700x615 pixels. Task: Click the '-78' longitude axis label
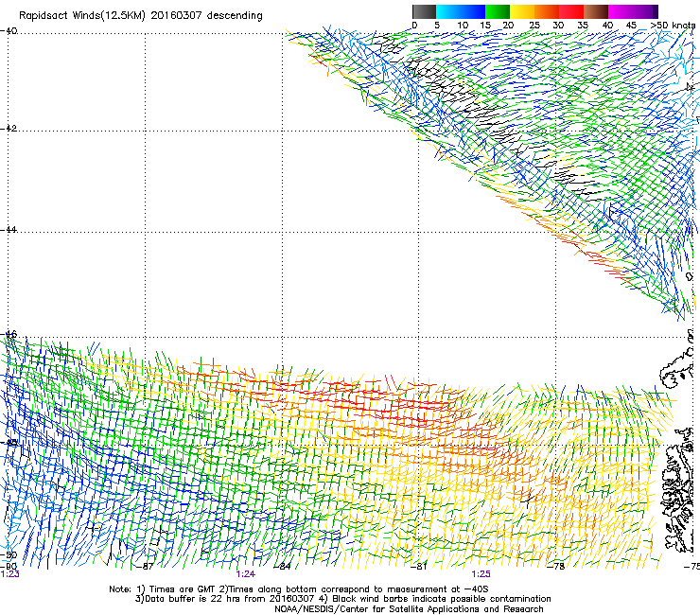click(x=556, y=567)
